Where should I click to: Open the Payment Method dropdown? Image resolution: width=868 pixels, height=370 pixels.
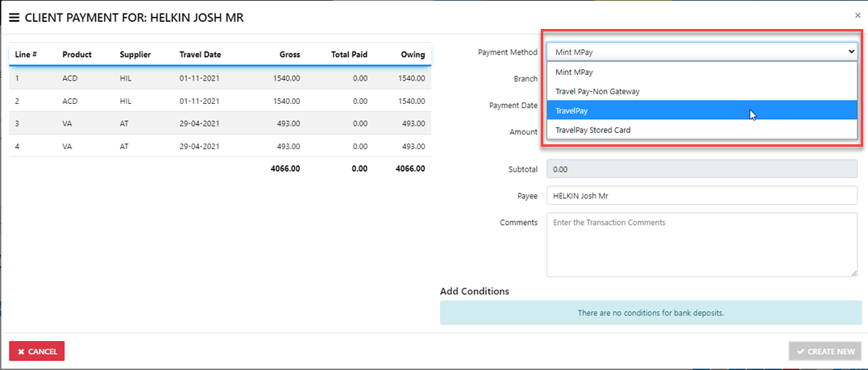pos(701,52)
